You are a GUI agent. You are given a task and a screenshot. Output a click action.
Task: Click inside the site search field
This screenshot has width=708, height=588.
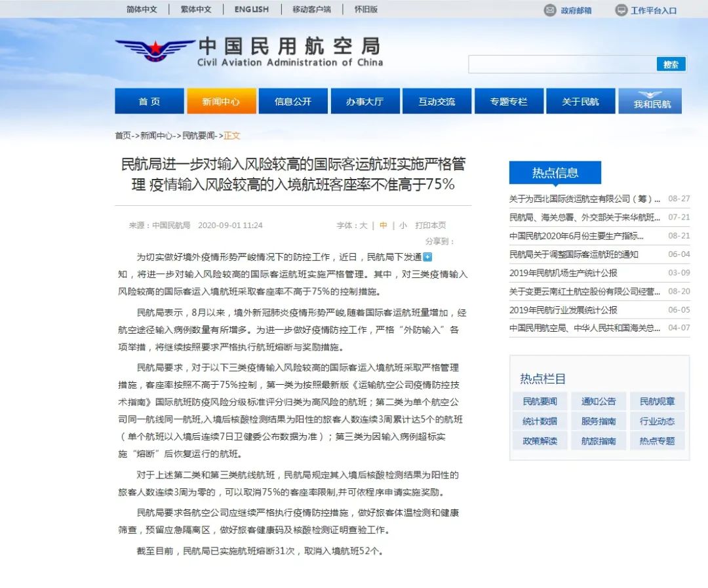click(562, 65)
